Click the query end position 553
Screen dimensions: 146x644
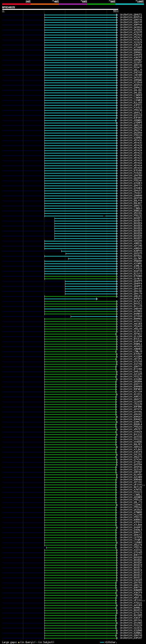pos(115,11)
